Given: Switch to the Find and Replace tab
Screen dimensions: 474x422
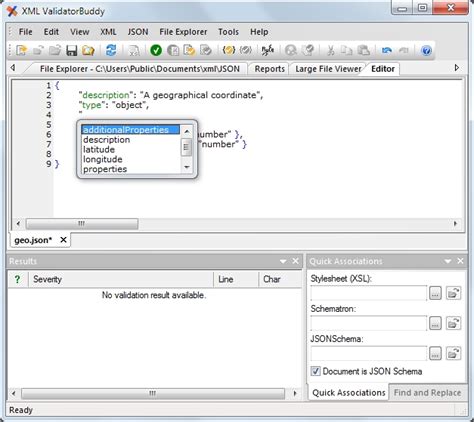Looking at the screenshot, I should point(427,393).
